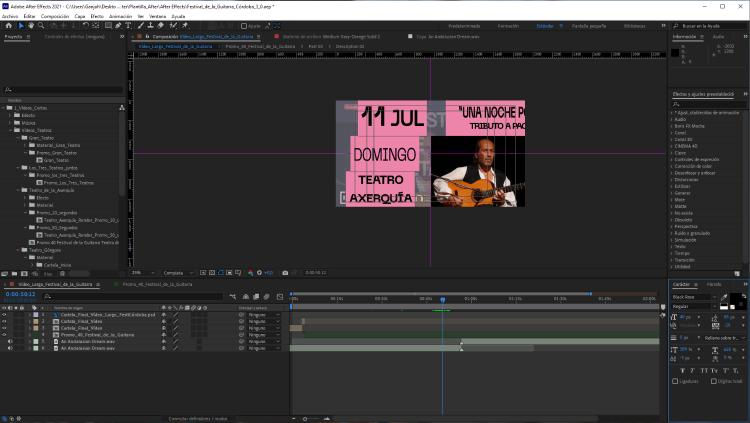The image size is (750, 423).
Task: Open parent dropdown Ninguno for layer 1
Action: pos(264,315)
